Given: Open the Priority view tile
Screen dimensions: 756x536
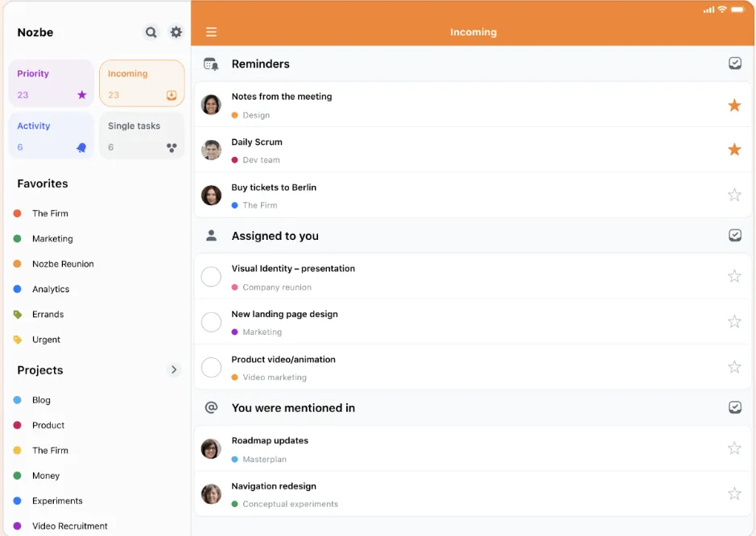Looking at the screenshot, I should coord(51,84).
